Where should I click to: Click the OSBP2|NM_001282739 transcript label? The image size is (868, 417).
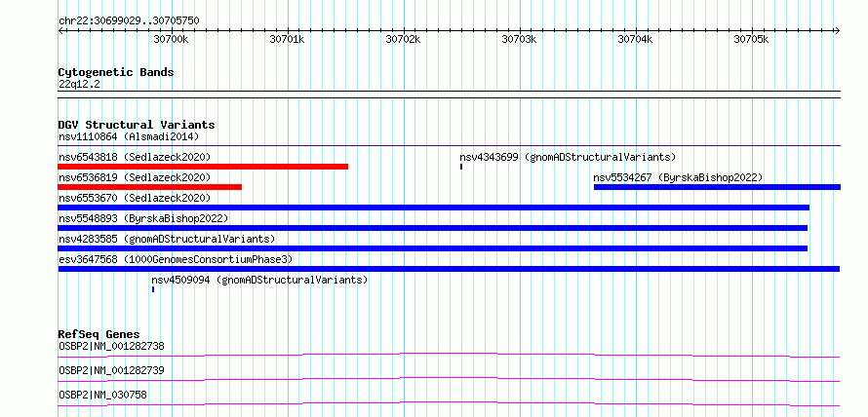111,370
